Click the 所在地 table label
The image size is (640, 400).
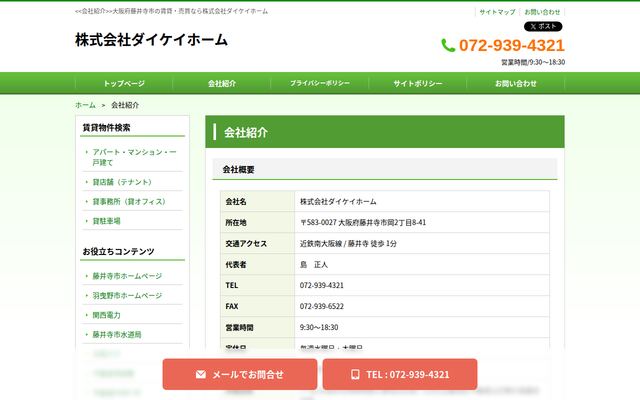tap(236, 222)
